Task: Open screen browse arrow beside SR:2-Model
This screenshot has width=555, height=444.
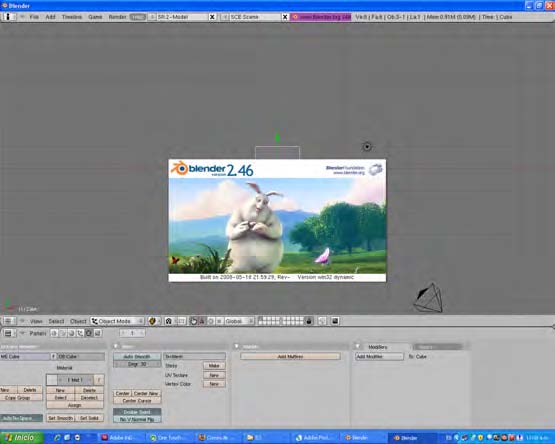Action: click(x=152, y=17)
